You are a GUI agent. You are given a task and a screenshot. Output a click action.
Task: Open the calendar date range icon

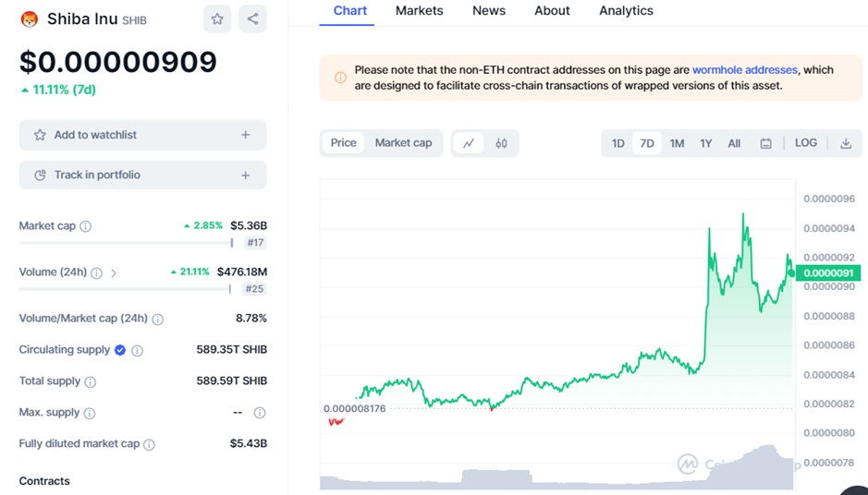pyautogui.click(x=766, y=143)
